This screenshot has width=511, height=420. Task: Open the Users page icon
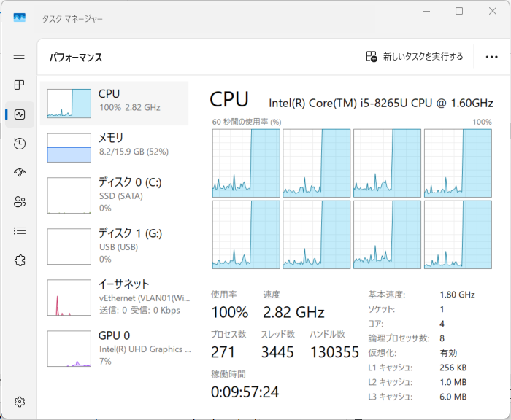[x=20, y=202]
